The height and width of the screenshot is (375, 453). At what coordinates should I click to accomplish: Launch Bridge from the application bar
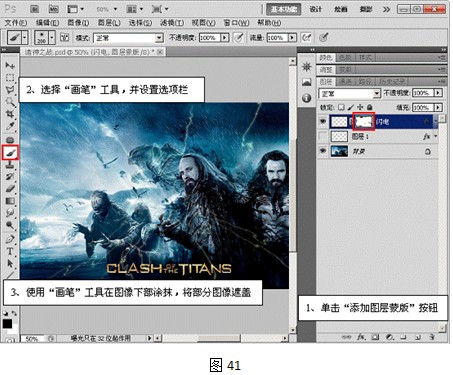point(34,9)
